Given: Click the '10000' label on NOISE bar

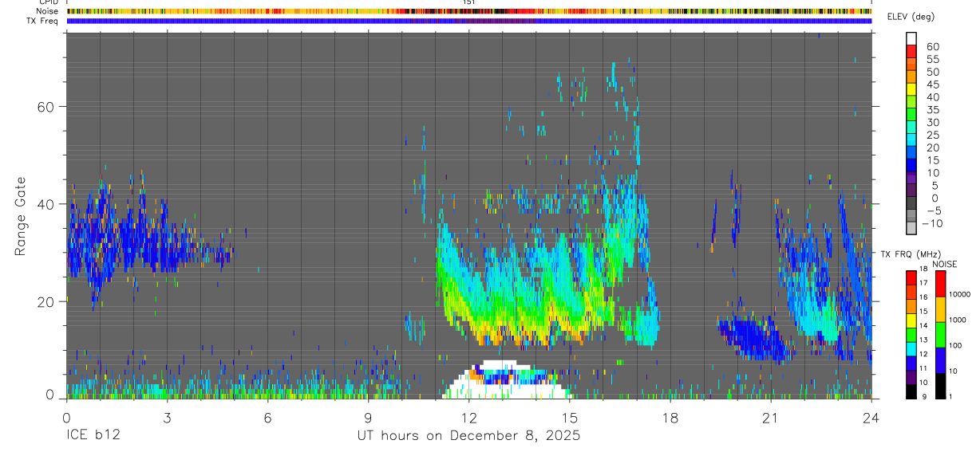Looking at the screenshot, I should [962, 294].
